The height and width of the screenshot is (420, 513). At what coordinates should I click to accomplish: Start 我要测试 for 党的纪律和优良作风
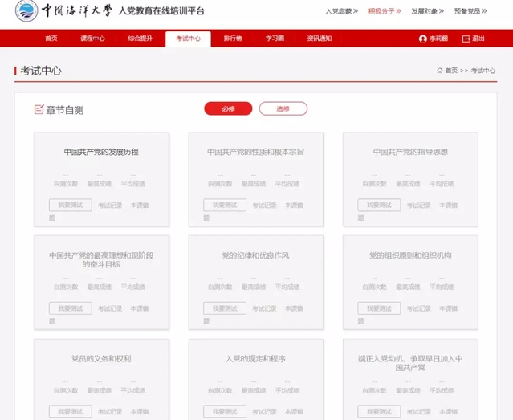coord(225,308)
